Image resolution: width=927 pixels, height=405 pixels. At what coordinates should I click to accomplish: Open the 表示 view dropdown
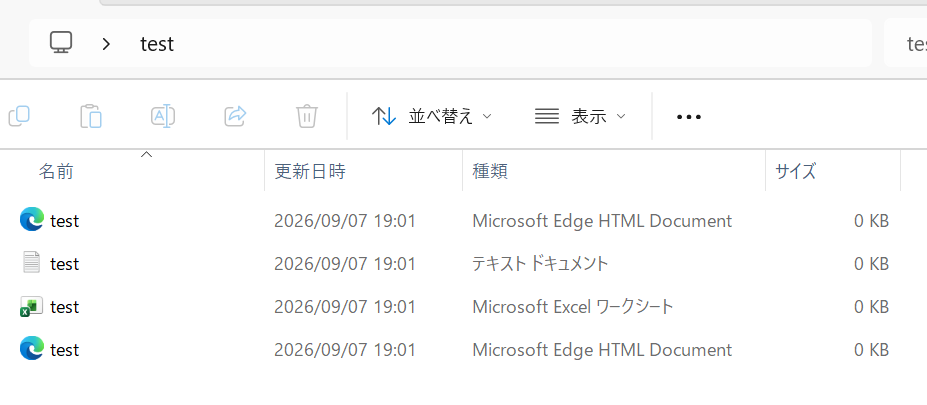point(580,116)
